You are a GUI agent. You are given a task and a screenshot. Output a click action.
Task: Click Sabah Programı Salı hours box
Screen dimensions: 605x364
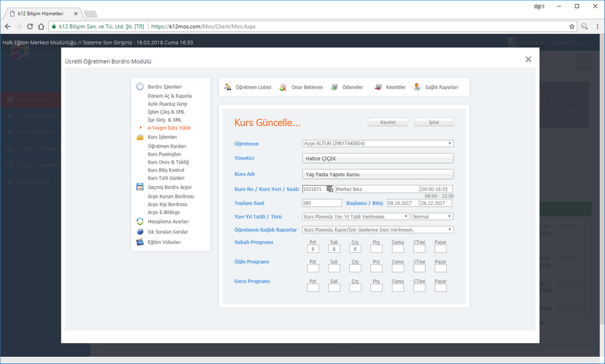tap(334, 249)
